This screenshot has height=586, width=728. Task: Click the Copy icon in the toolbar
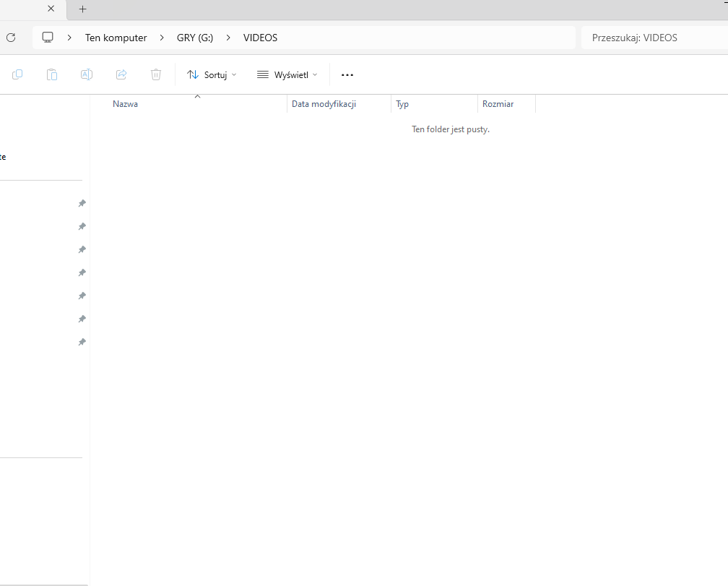click(17, 74)
